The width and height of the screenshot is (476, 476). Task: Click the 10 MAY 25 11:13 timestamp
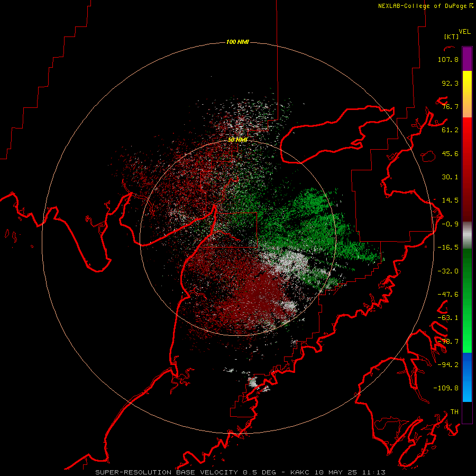(x=350, y=472)
